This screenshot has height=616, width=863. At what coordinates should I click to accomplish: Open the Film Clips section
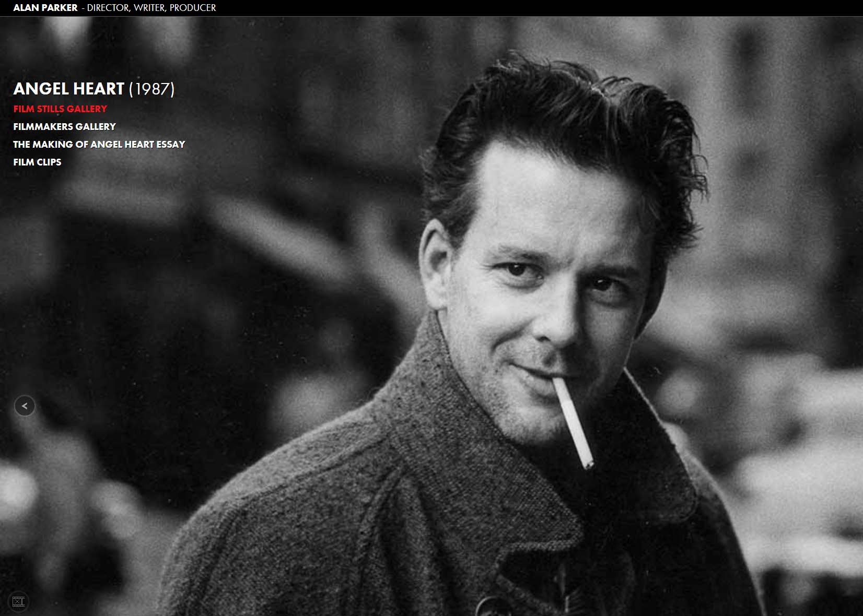click(37, 162)
